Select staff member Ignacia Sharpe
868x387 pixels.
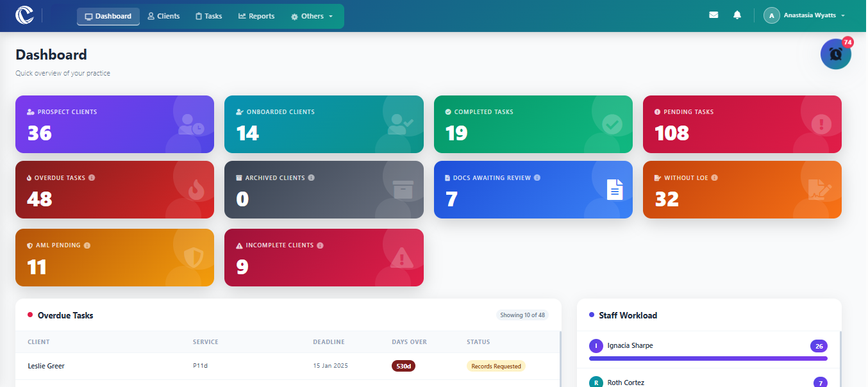tap(630, 346)
